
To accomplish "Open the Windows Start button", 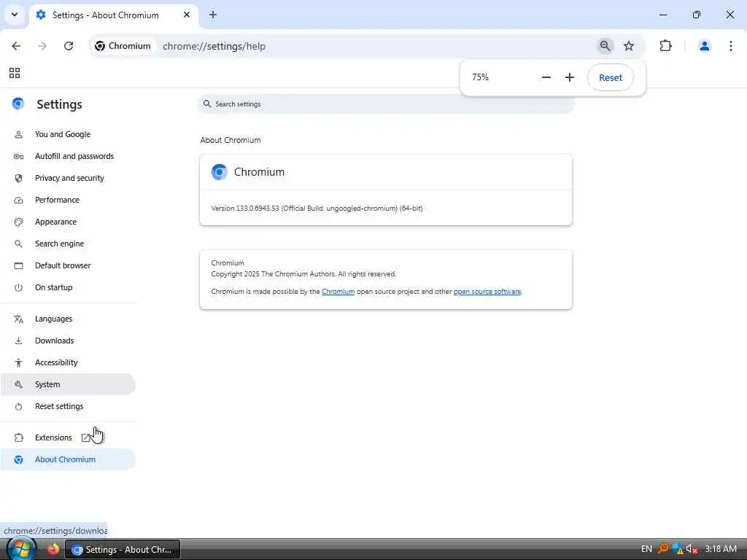I will tap(20, 548).
